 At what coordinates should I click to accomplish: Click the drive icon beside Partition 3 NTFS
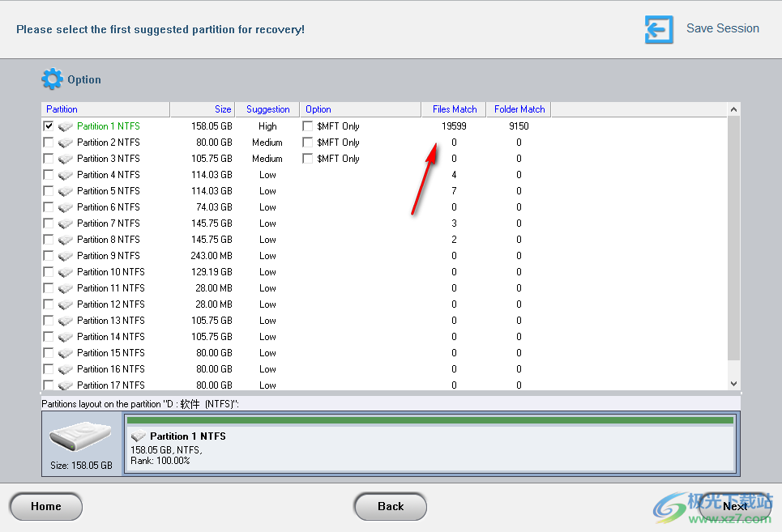(66, 159)
